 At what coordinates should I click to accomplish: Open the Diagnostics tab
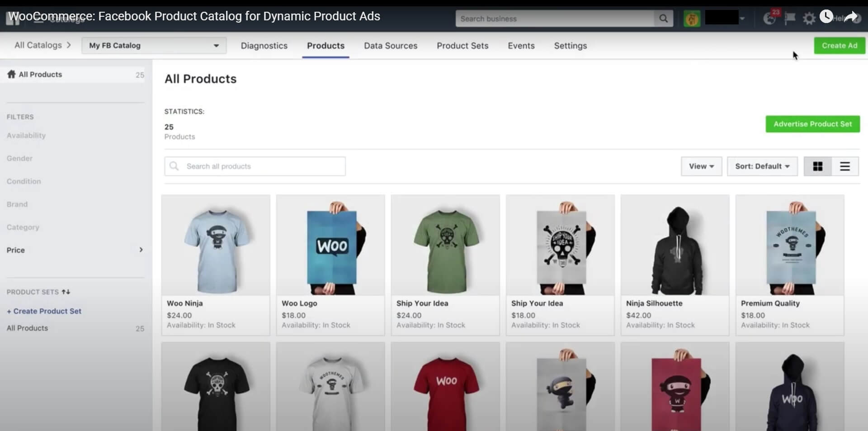click(x=264, y=46)
